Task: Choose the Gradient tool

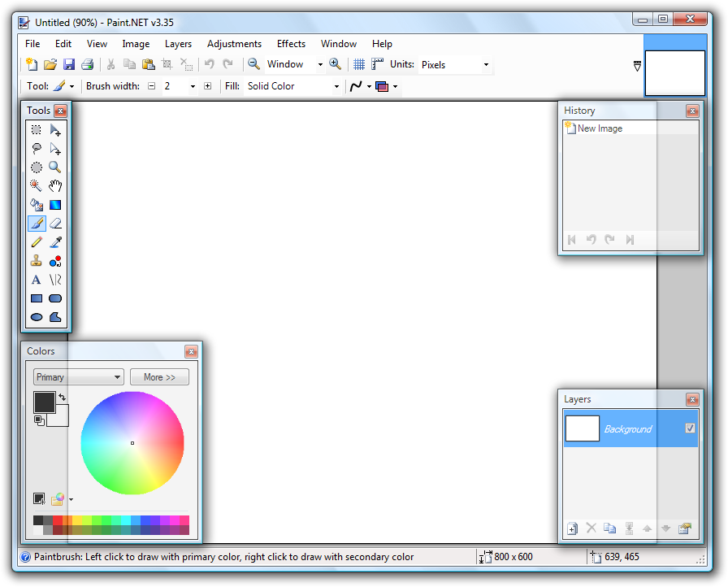Action: 55,204
